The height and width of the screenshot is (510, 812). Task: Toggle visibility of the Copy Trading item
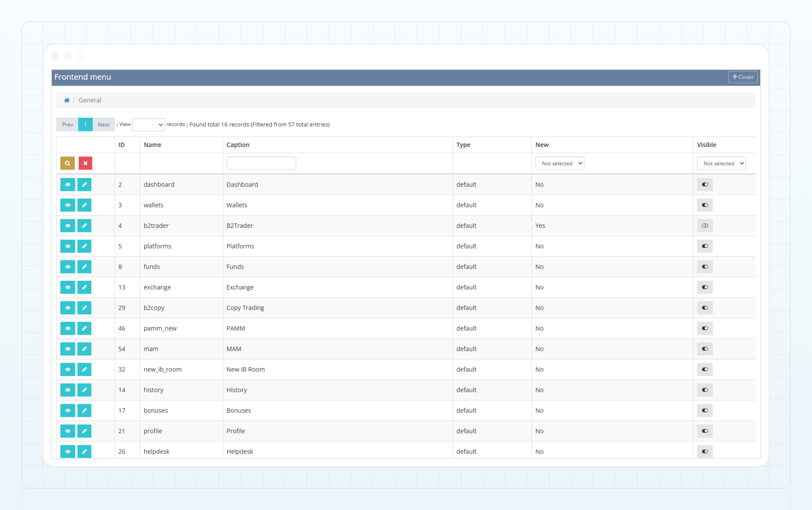(x=705, y=308)
